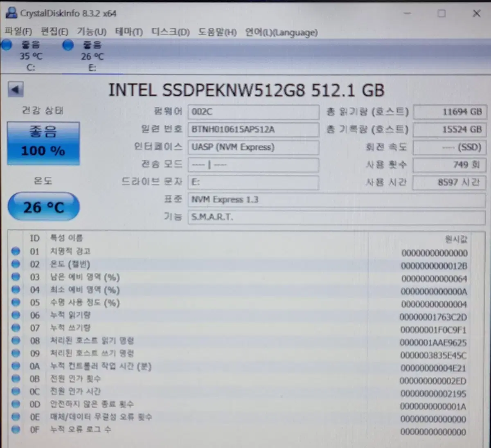This screenshot has height=448, width=491.
Task: Select the 온도 (켈빈) attribute name
Action: [x=70, y=264]
